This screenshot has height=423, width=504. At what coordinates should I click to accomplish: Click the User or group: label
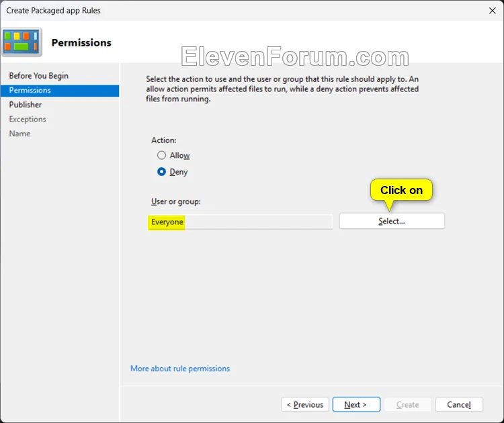tap(176, 201)
